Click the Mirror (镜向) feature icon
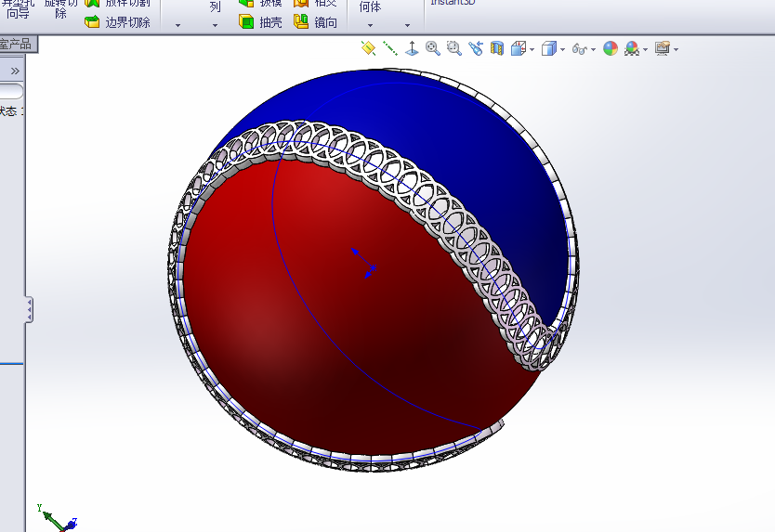The width and height of the screenshot is (775, 532). click(x=301, y=21)
